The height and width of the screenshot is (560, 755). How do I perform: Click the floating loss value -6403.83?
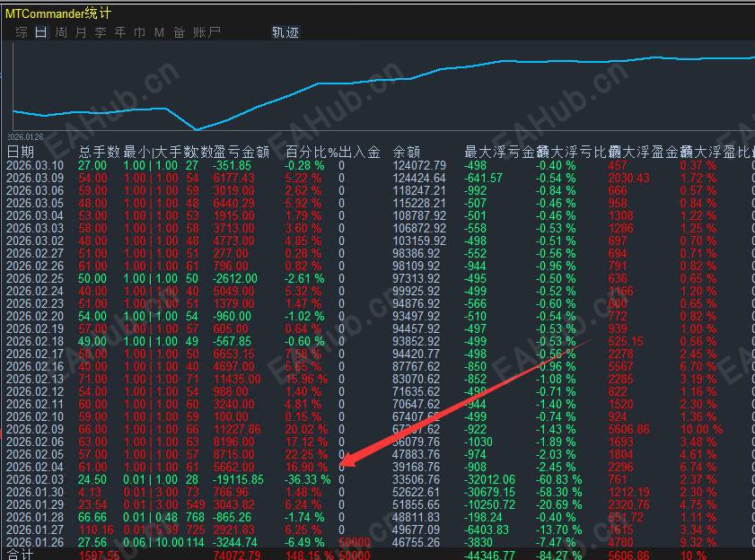tap(487, 529)
